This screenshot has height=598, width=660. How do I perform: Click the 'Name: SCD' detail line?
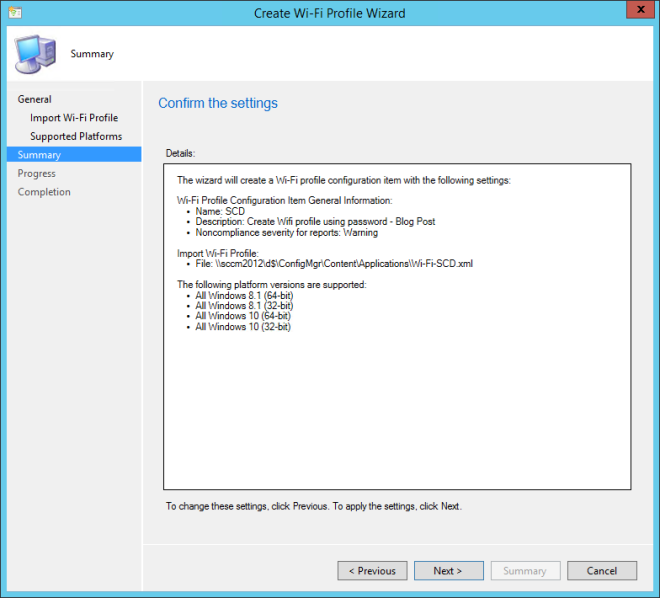221,211
